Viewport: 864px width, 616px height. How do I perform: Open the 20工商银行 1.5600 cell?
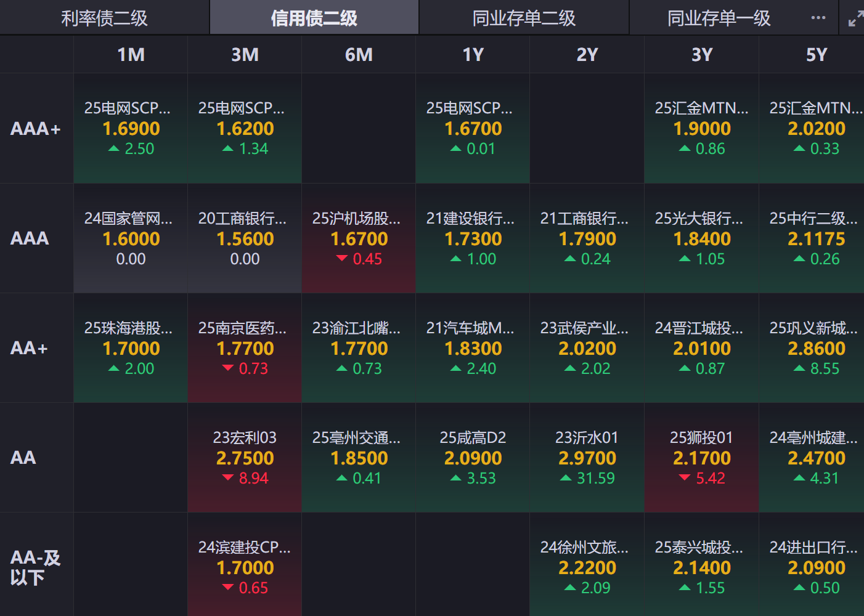tap(245, 238)
